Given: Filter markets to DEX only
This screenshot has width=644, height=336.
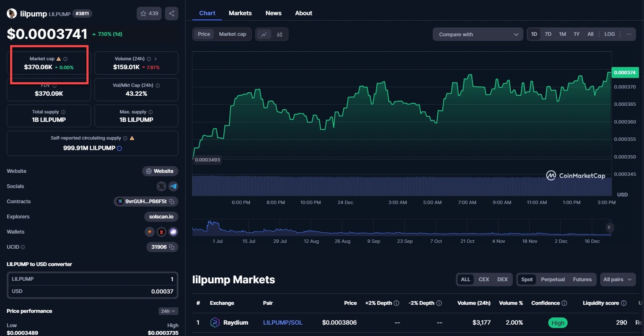Looking at the screenshot, I should pyautogui.click(x=502, y=280).
